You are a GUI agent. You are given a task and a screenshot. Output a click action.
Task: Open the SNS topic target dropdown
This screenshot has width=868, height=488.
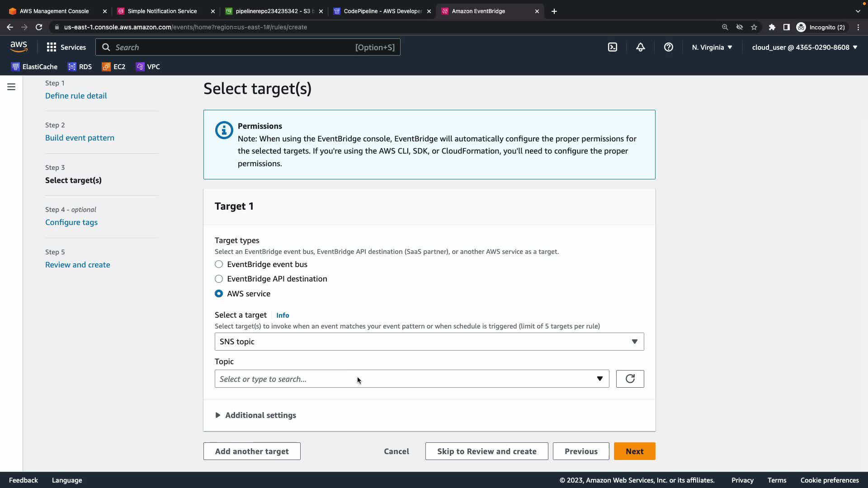tap(429, 342)
